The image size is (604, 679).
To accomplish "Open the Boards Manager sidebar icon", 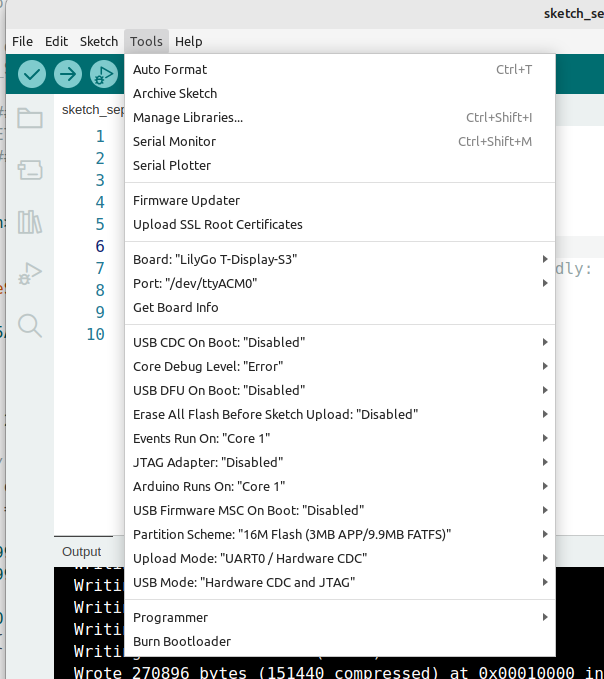I will point(30,170).
